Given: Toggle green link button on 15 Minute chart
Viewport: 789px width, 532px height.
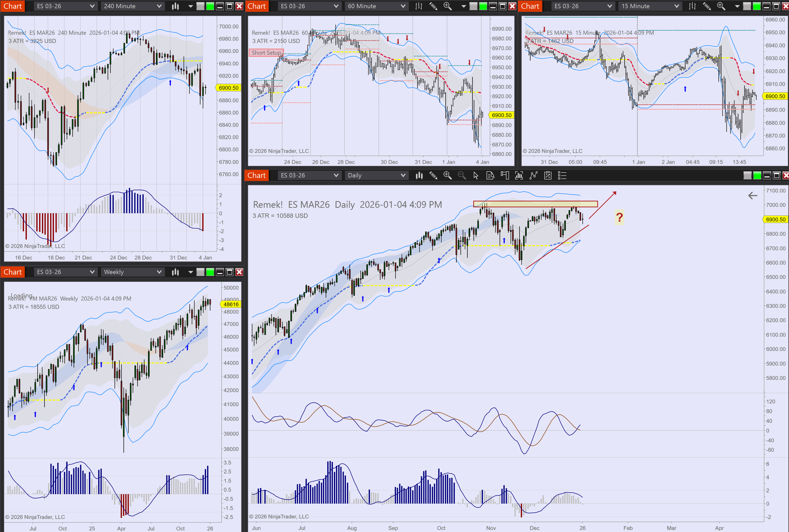Looking at the screenshot, I should click(756, 6).
